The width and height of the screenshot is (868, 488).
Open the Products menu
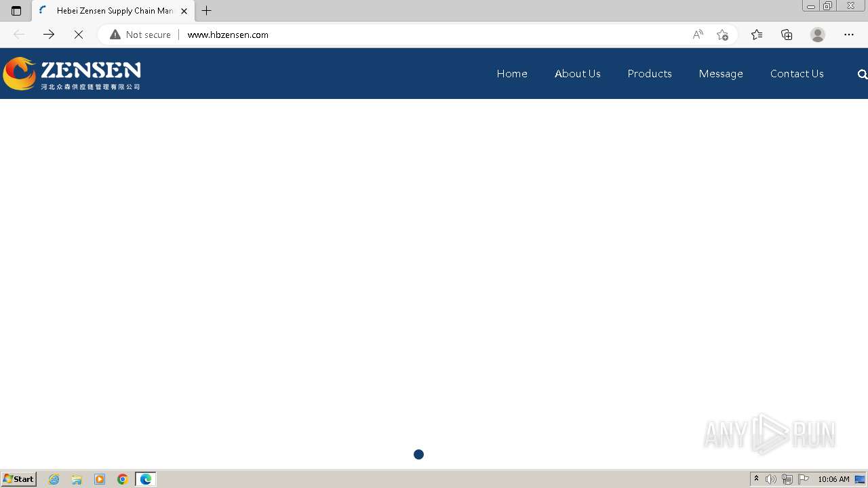650,73
